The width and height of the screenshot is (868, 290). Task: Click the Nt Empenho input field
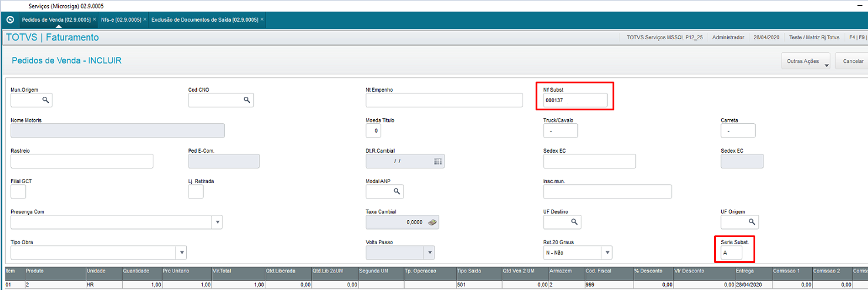pos(444,100)
